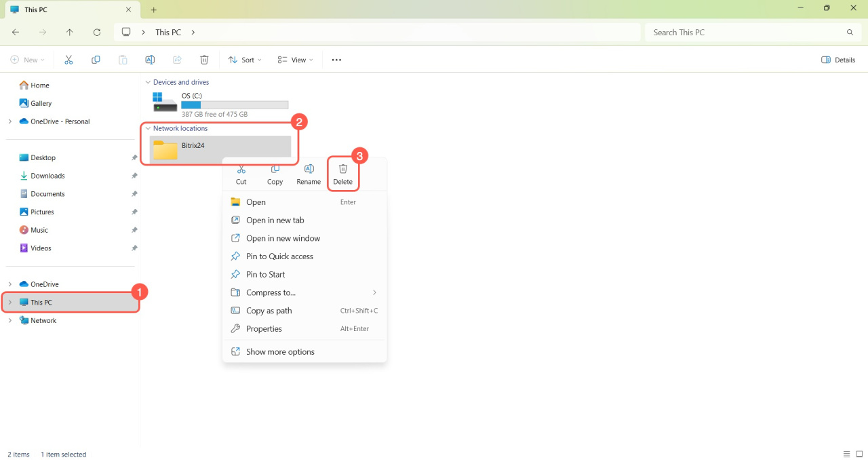Choose Copy as path menu entry
The image size is (868, 460).
click(269, 311)
